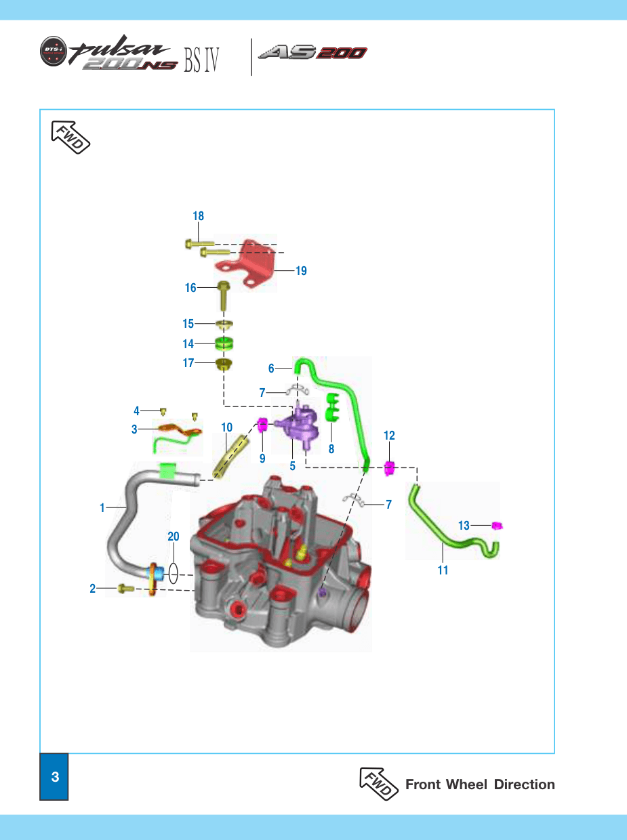Click part number label 3

(134, 429)
